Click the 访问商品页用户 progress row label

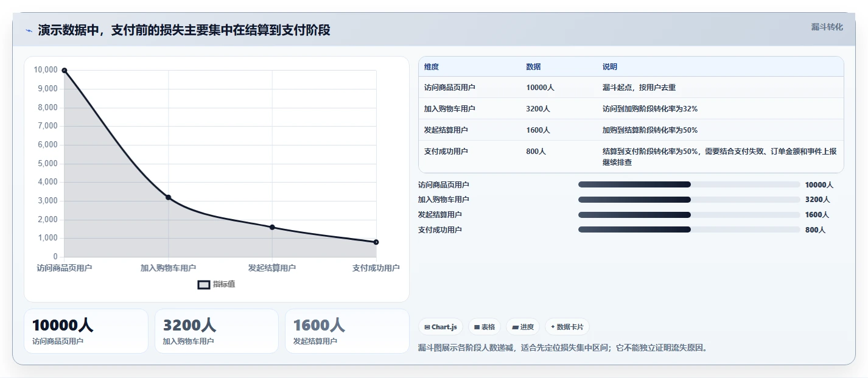[x=444, y=184]
